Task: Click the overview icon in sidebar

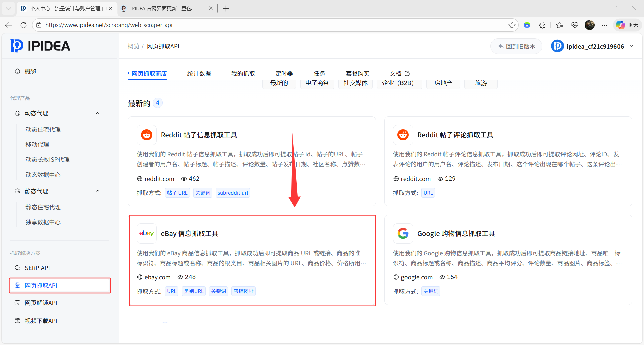Action: pyautogui.click(x=17, y=71)
